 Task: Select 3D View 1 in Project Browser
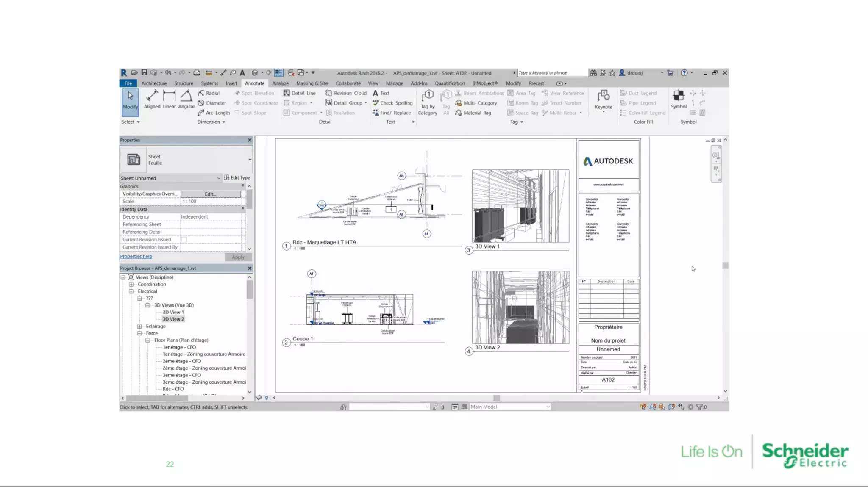coord(173,312)
